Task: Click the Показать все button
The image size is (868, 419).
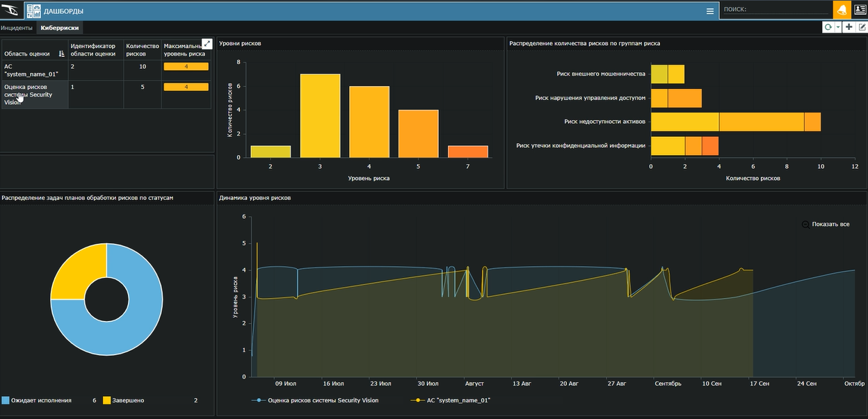Action: click(x=826, y=224)
